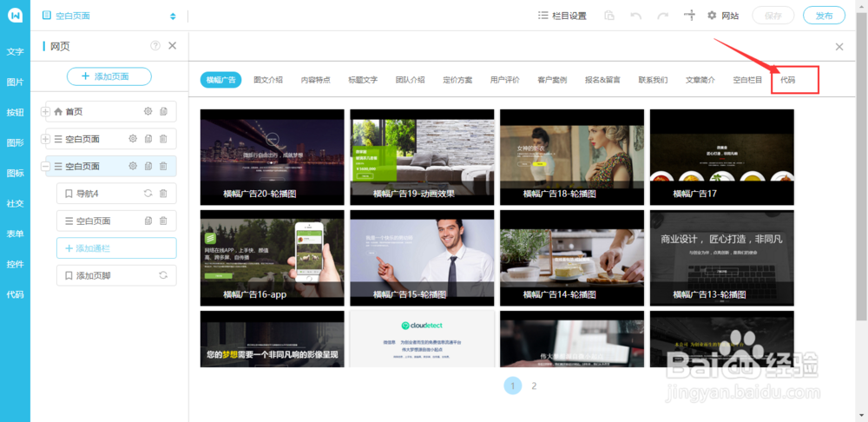Select page 1 in pagination

point(513,386)
